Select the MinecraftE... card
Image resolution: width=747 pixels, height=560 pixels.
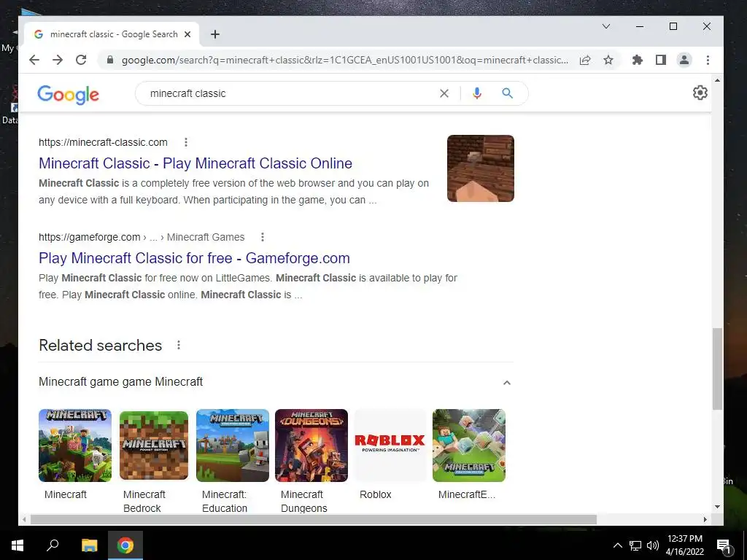point(469,455)
